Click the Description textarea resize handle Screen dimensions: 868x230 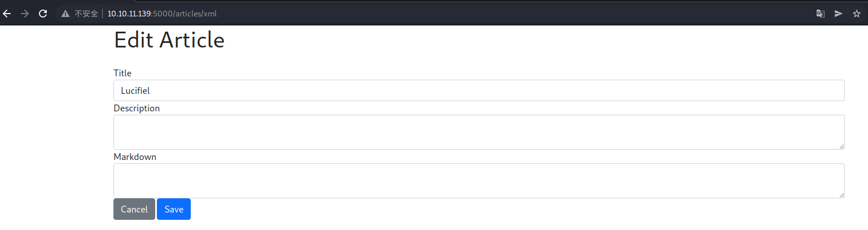pyautogui.click(x=841, y=146)
